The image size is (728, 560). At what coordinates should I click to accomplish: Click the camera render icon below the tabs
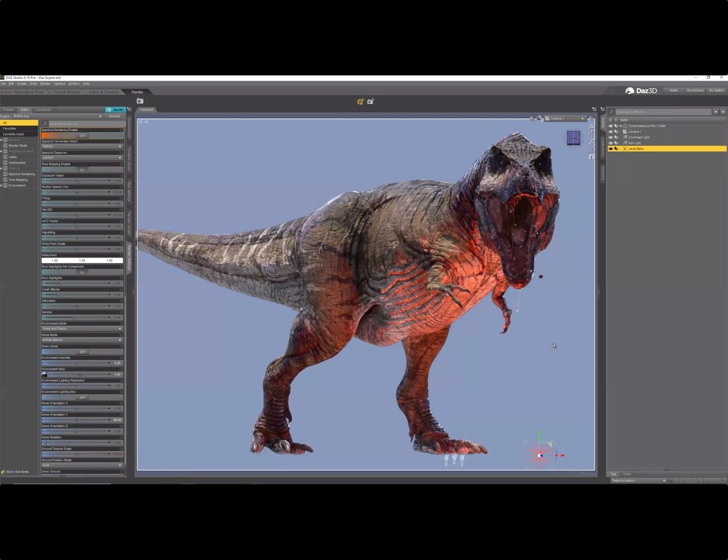140,101
